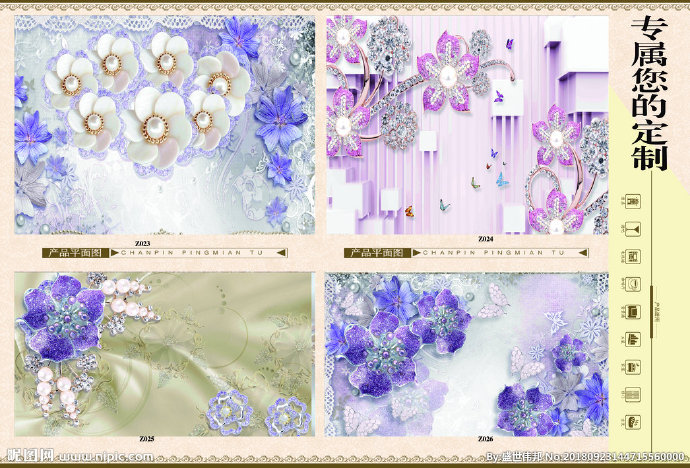Select the Z025 product code label
The image size is (690, 468).
point(147,439)
